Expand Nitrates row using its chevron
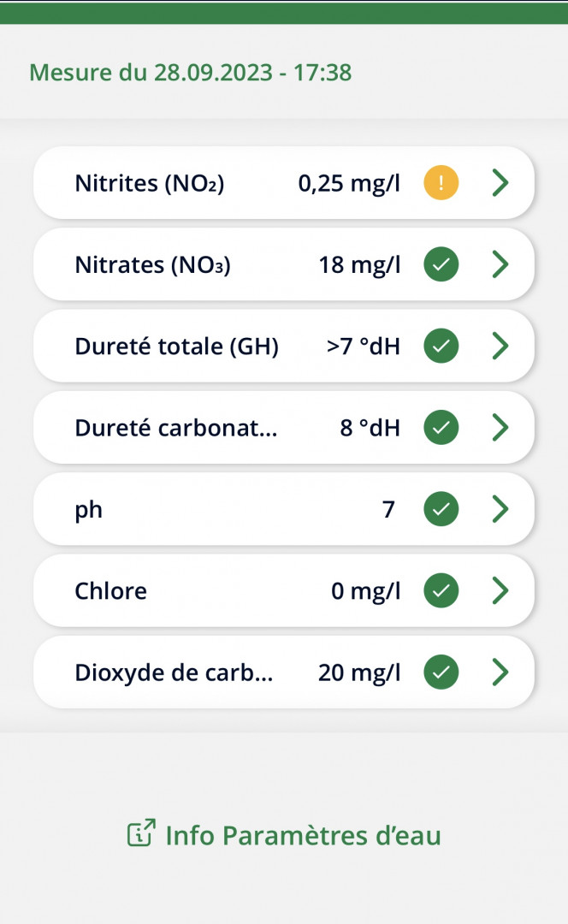This screenshot has height=924, width=568. coord(500,264)
